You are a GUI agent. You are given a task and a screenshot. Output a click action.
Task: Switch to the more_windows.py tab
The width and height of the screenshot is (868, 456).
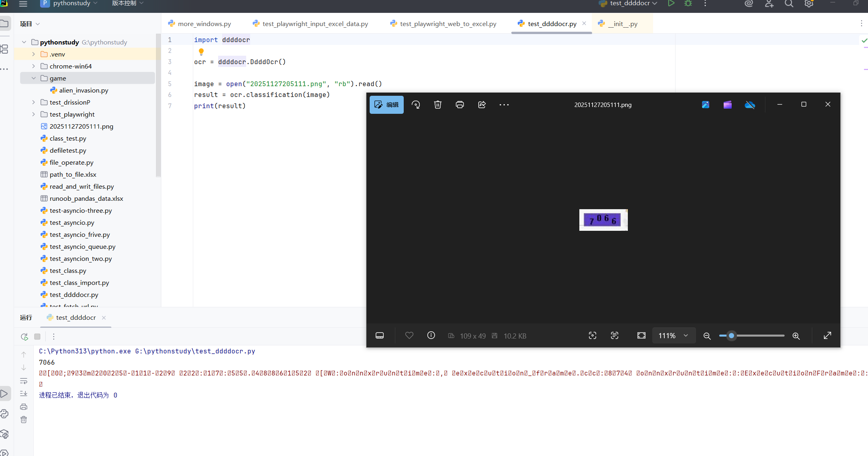(204, 24)
